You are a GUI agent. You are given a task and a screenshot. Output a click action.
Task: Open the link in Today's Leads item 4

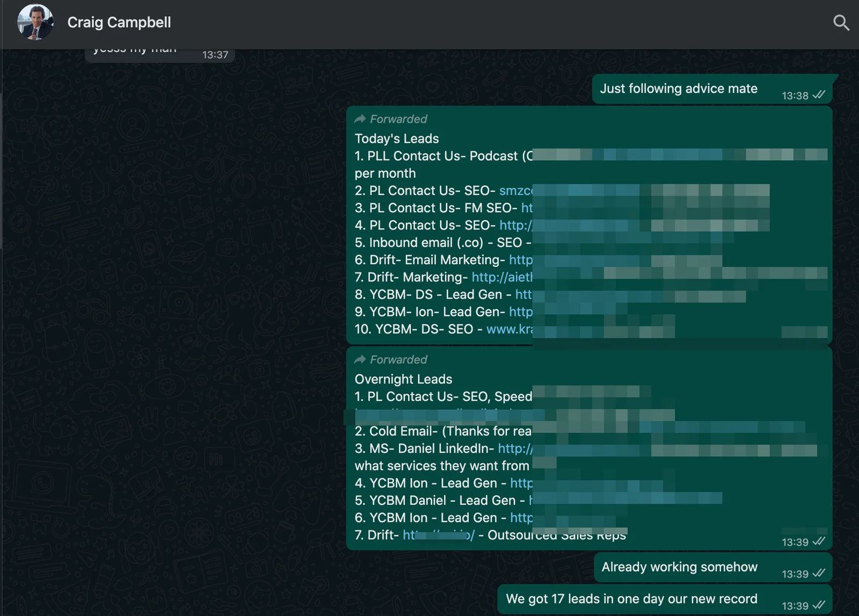pos(516,225)
